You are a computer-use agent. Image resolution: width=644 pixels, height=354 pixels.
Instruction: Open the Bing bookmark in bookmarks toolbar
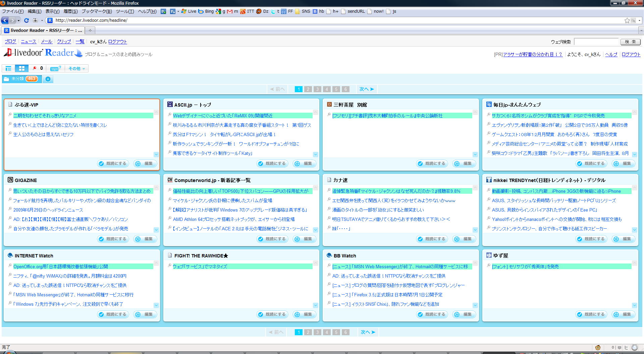pos(206,11)
